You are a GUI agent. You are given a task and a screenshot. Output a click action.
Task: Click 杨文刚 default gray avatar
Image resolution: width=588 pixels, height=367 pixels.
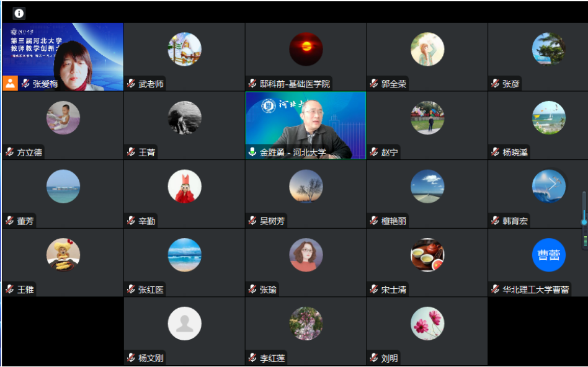click(x=184, y=324)
